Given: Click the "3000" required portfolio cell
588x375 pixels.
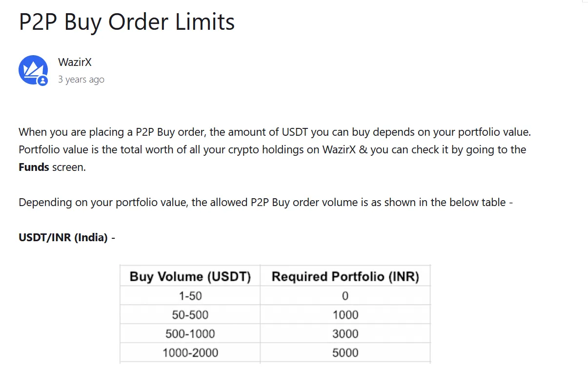Looking at the screenshot, I should coord(345,334).
